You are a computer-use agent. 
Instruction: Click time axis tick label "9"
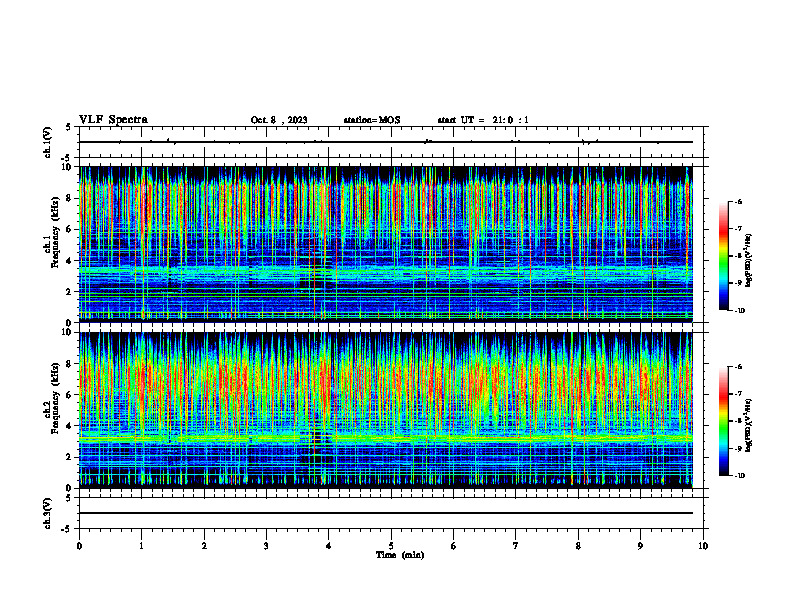click(x=640, y=546)
